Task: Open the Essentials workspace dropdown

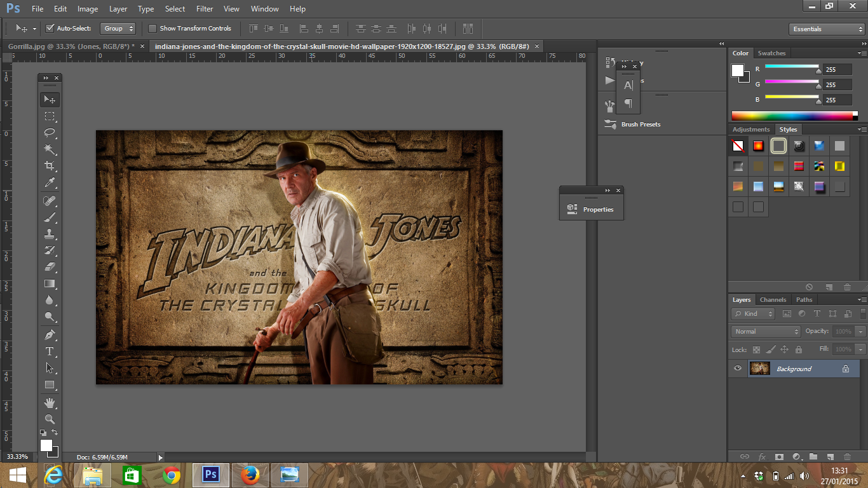Action: [827, 29]
